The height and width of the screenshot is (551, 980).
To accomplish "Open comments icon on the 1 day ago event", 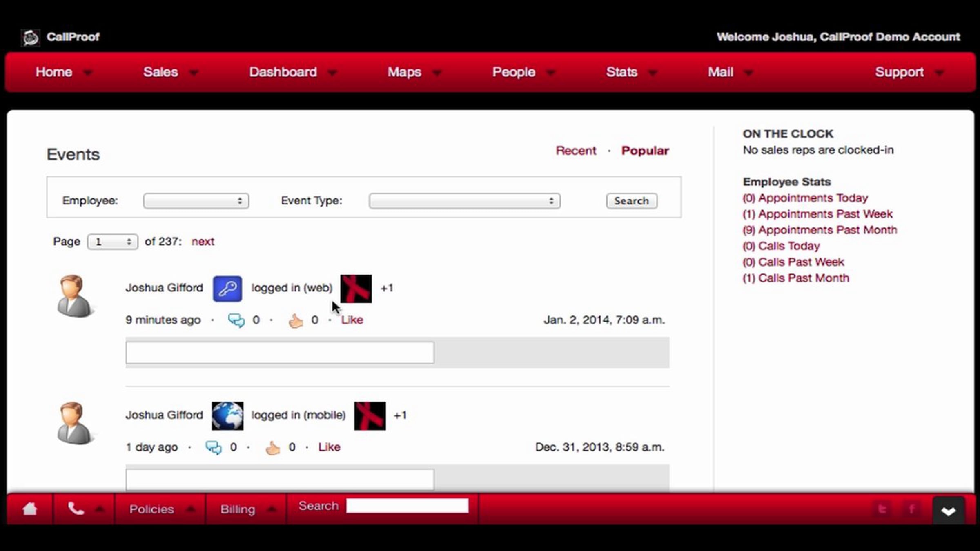I will [x=213, y=448].
